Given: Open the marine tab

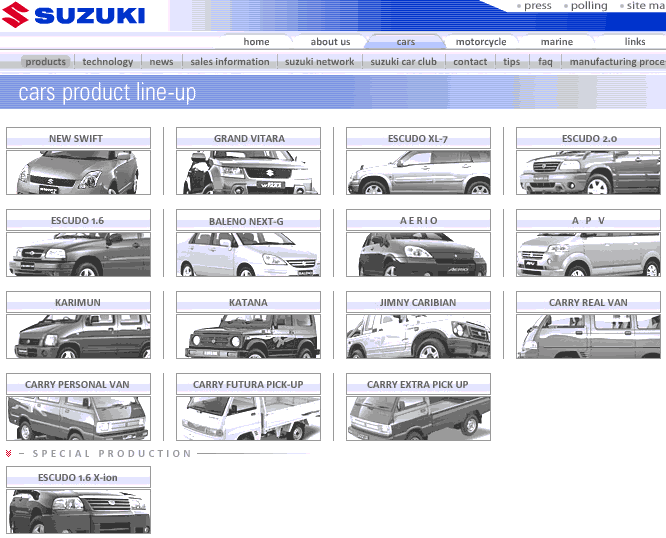Looking at the screenshot, I should [556, 42].
